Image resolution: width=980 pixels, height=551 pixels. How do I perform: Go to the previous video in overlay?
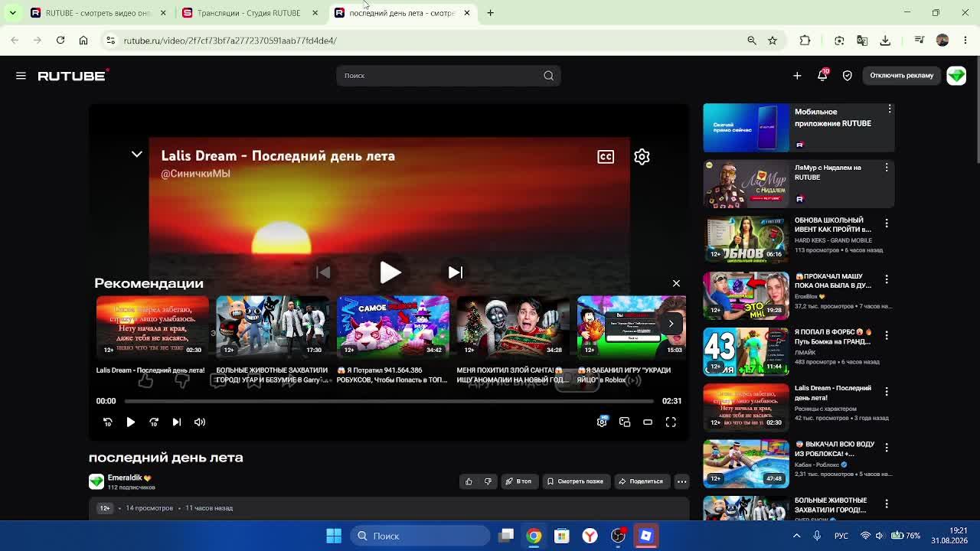[323, 272]
